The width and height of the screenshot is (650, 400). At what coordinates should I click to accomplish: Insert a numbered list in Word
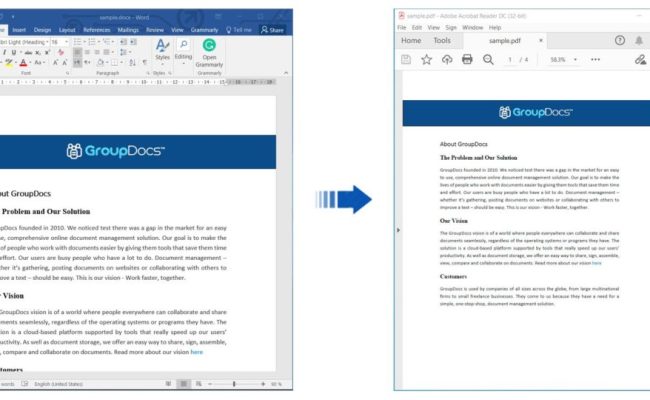(92, 42)
